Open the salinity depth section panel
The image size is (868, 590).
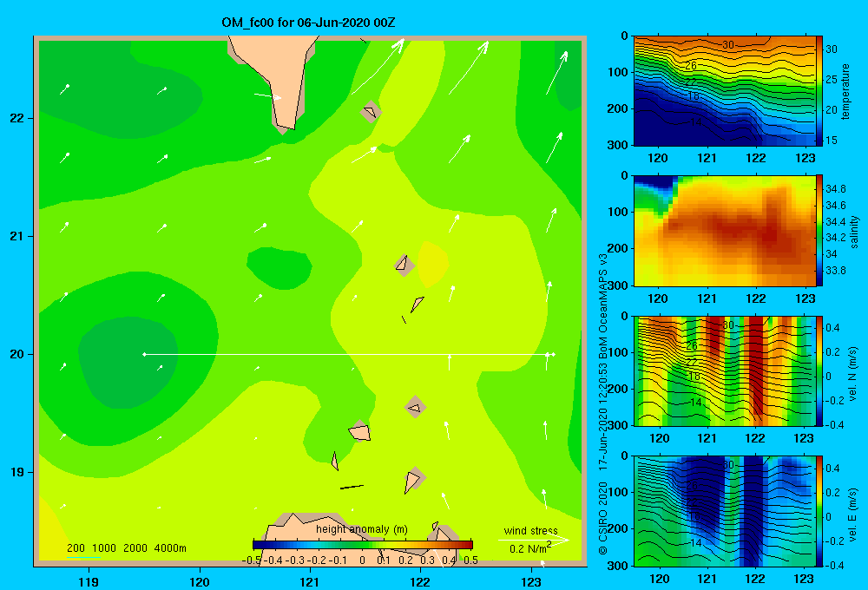(x=724, y=231)
